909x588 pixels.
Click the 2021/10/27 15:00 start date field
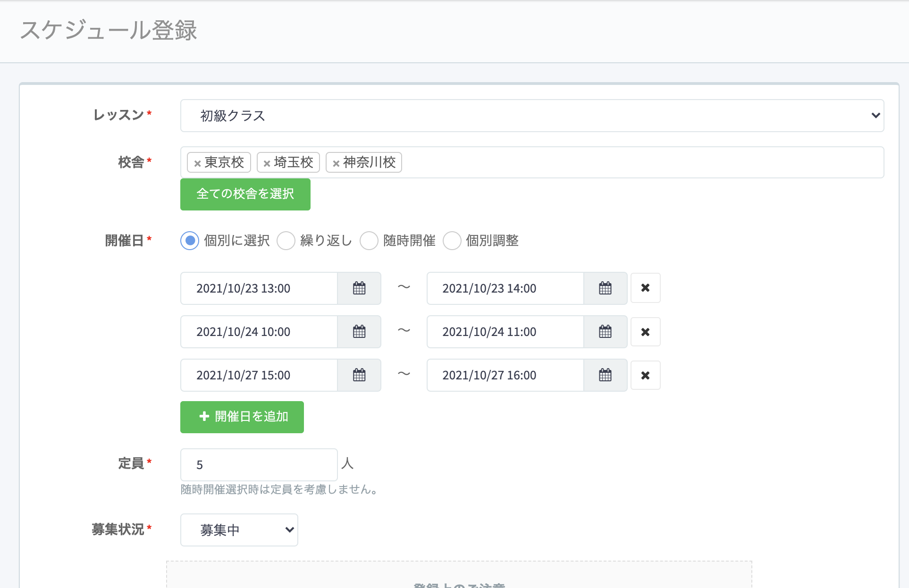tap(259, 375)
